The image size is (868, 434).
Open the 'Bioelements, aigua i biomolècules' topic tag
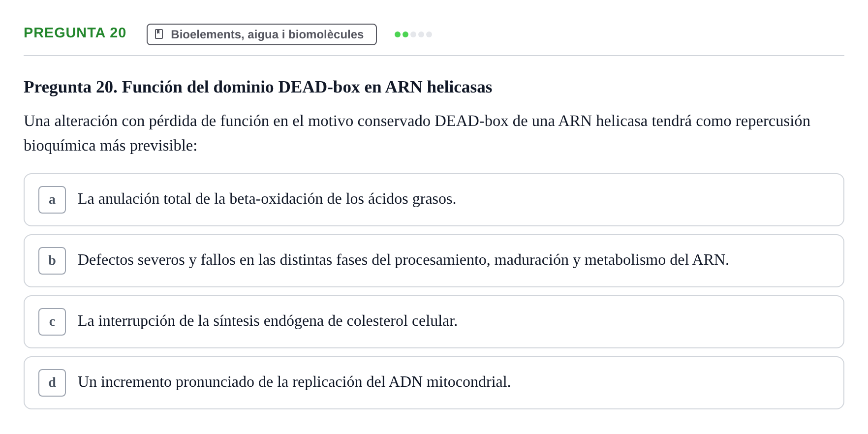coord(262,34)
